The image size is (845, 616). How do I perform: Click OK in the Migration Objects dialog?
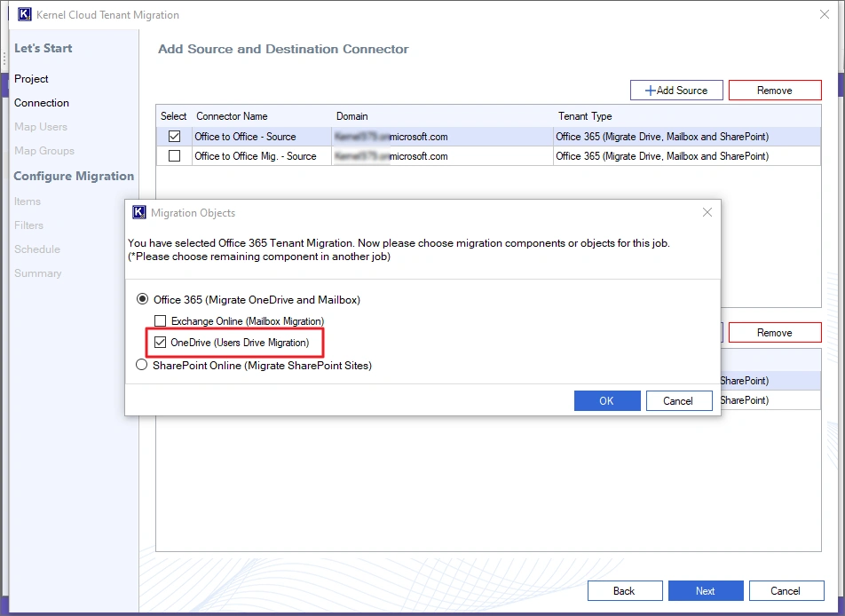(607, 400)
